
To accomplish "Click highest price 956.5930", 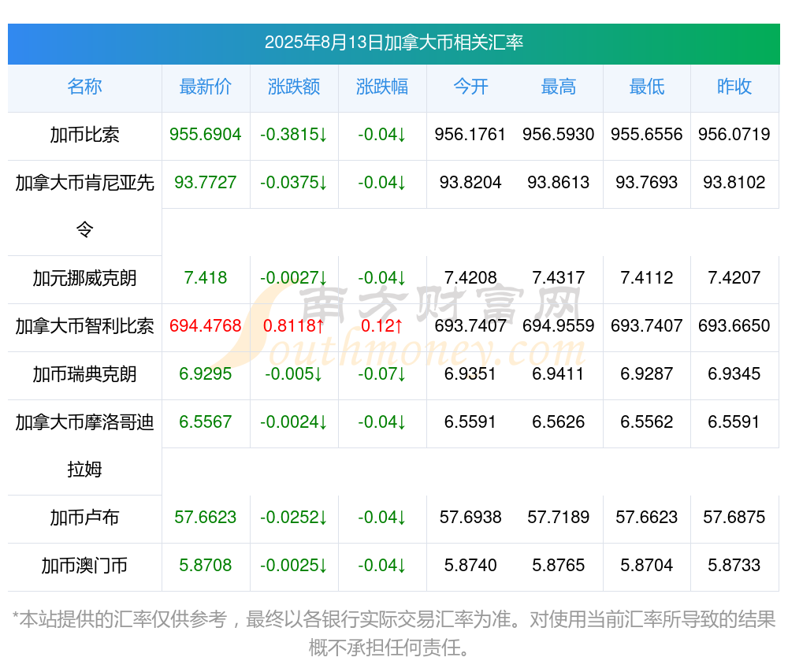I will pyautogui.click(x=559, y=135).
